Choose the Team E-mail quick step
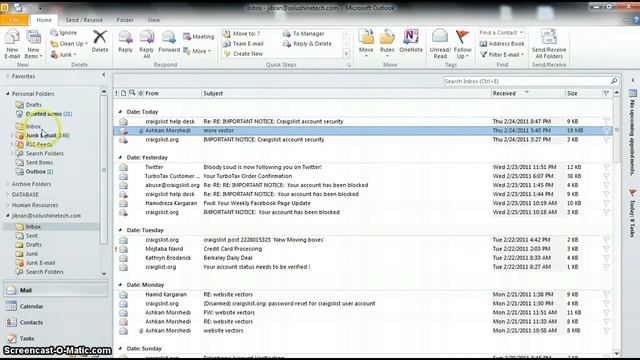The width and height of the screenshot is (640, 360). 243,44
